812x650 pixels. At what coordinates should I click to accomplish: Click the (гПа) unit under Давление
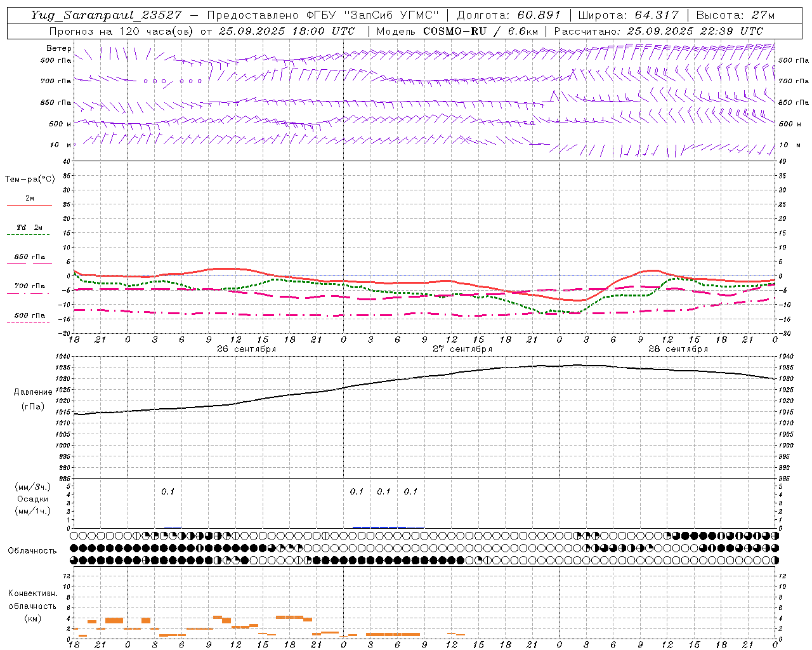[x=33, y=406]
